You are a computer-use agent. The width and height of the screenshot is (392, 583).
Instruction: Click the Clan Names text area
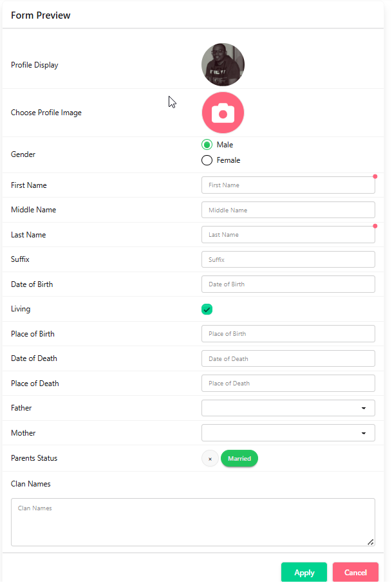193,522
